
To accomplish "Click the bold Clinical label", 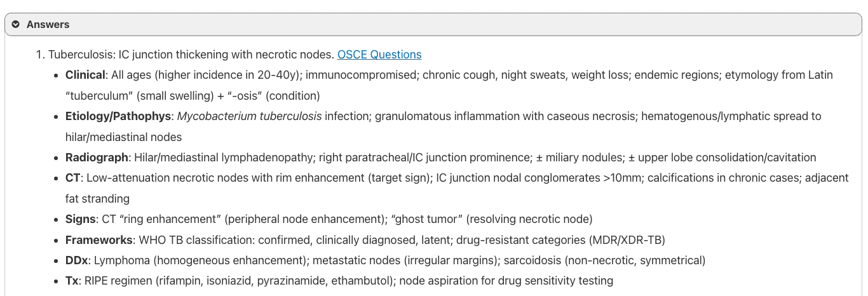I will [85, 75].
